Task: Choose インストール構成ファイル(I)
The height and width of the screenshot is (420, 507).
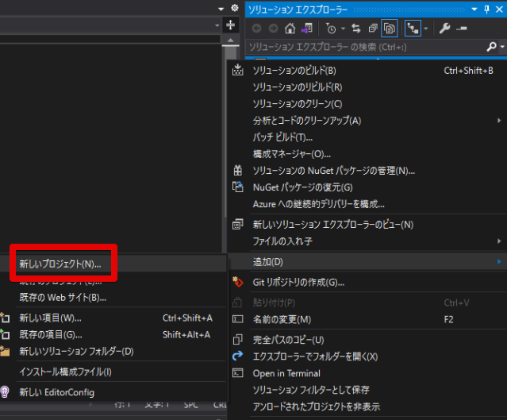Action: point(113,372)
